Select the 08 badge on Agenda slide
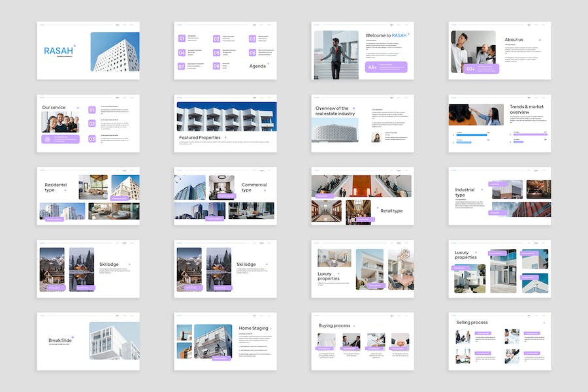 (x=216, y=66)
